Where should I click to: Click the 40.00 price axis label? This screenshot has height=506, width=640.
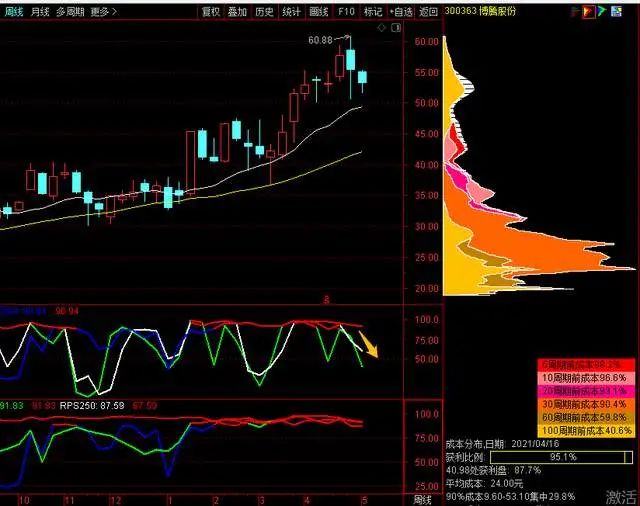426,165
